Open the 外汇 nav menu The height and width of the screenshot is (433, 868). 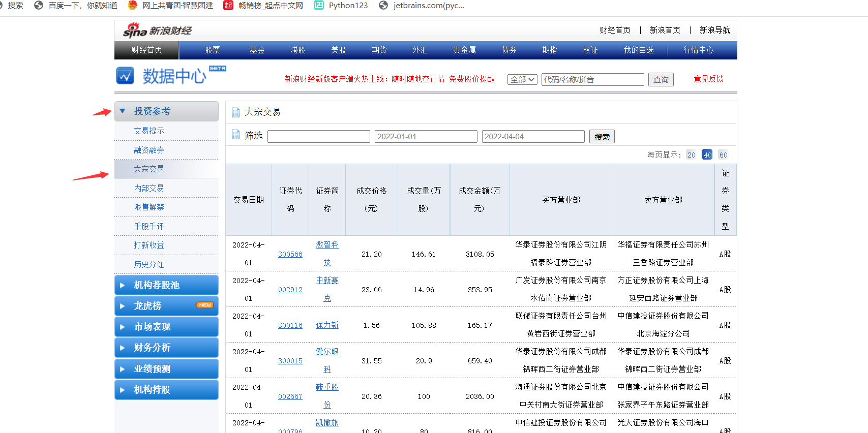420,50
